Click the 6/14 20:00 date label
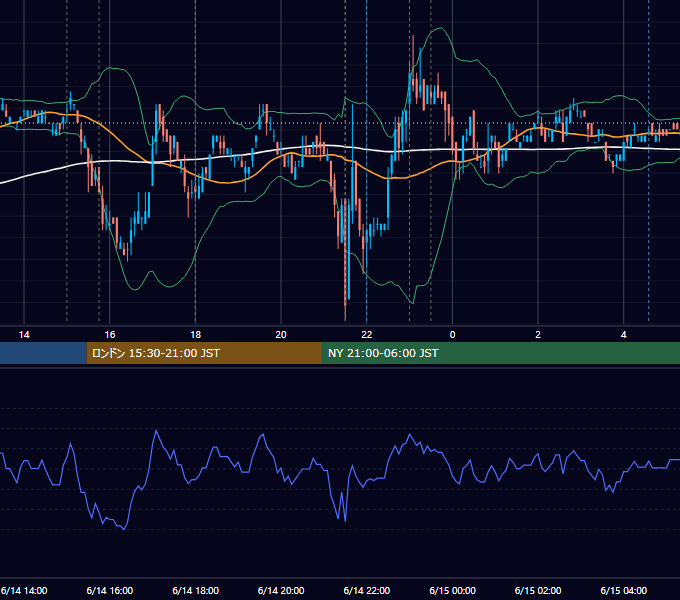Image resolution: width=680 pixels, height=600 pixels. click(281, 590)
